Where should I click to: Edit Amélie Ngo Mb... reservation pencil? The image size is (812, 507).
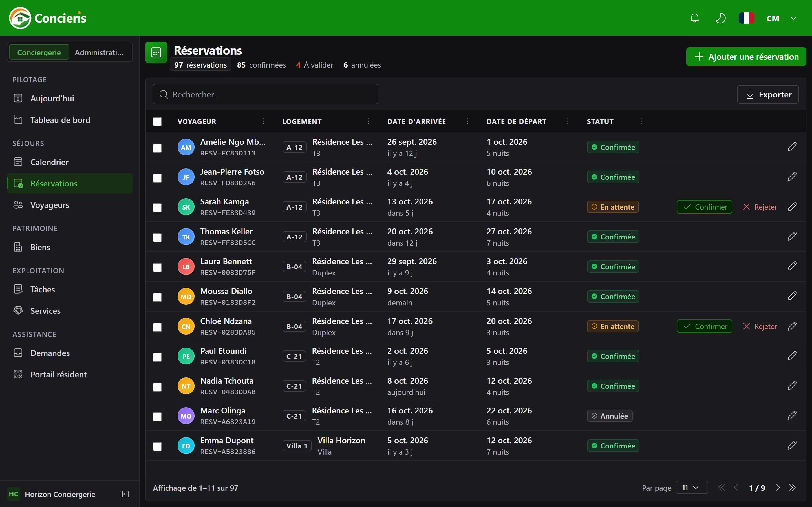792,147
